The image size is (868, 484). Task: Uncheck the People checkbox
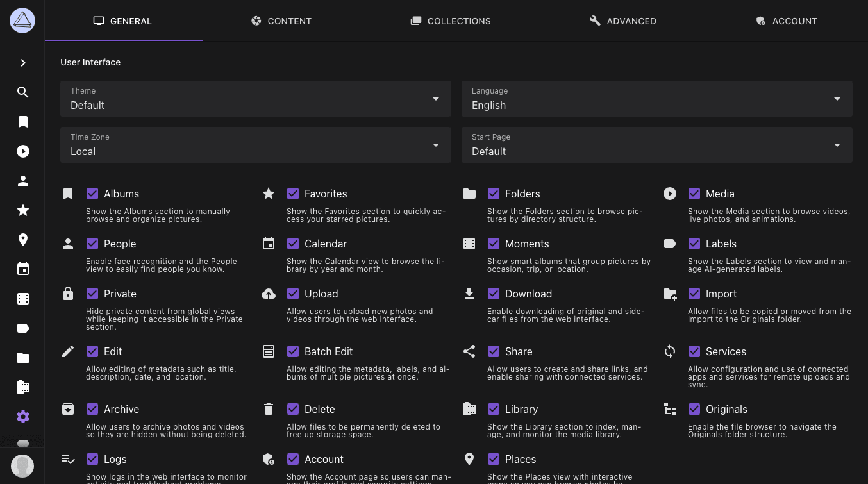92,244
